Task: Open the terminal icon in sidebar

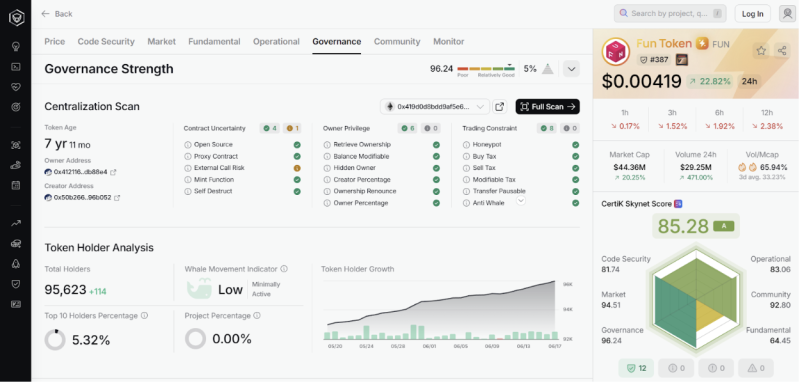Action: click(x=16, y=66)
